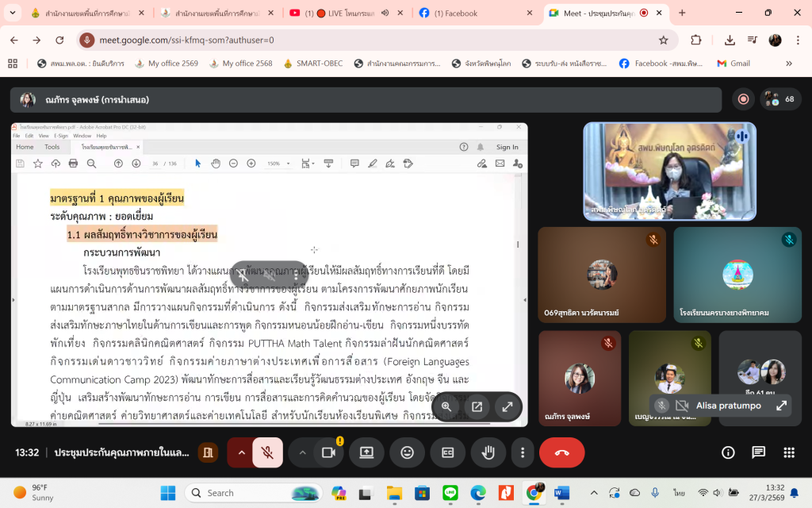Open a new browser tab

682,13
